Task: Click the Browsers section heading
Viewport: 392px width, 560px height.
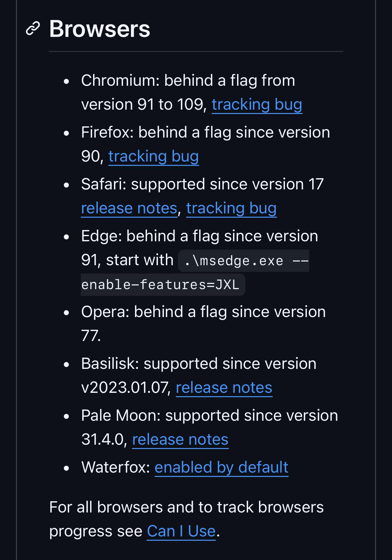Action: pos(100,29)
